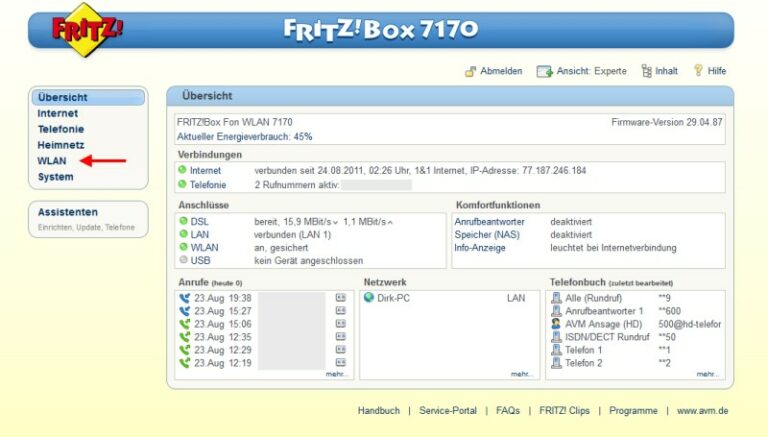This screenshot has height=437, width=768.
Task: Click call icon for 23.Aug 12:29
Action: click(185, 350)
